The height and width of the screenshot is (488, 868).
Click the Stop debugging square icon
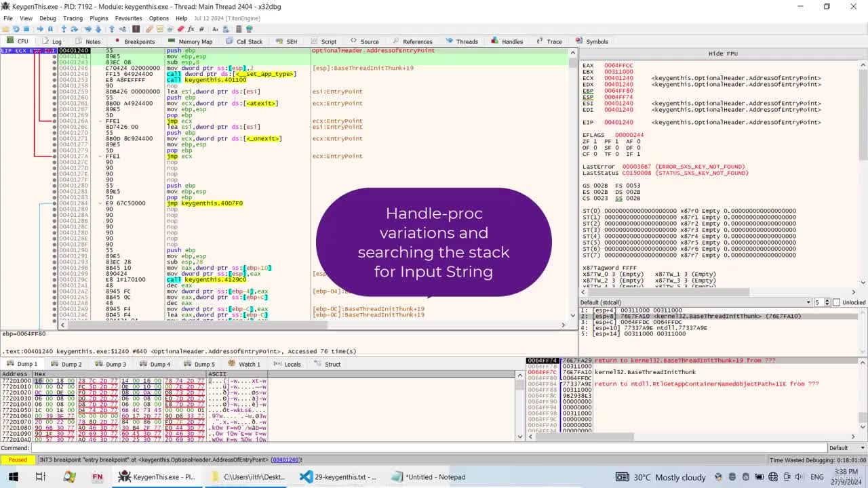point(26,29)
